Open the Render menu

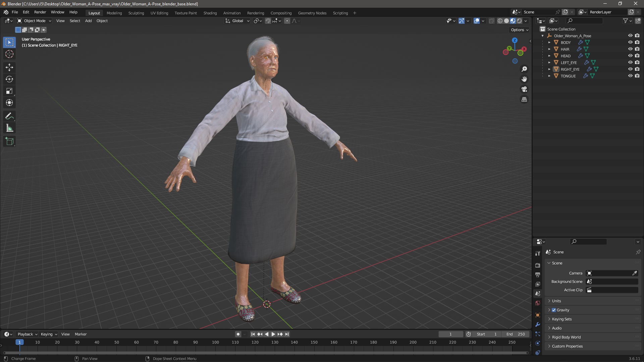click(40, 12)
